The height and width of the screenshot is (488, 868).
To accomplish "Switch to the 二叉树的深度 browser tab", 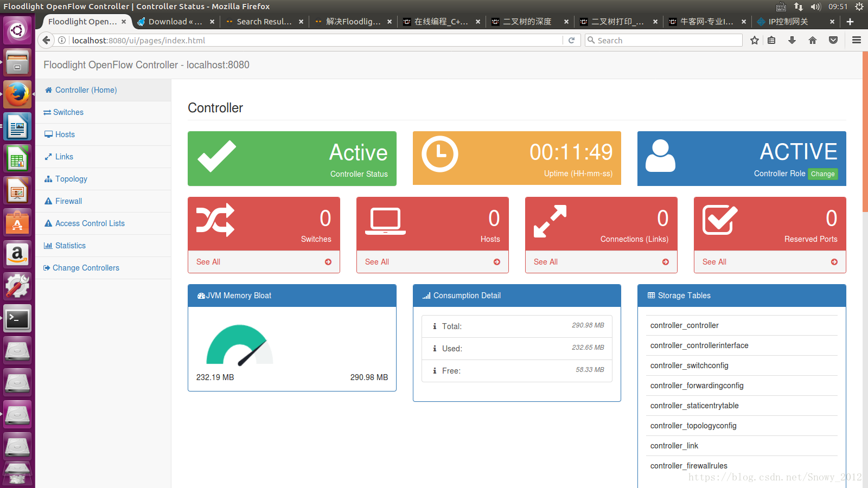I will (530, 22).
